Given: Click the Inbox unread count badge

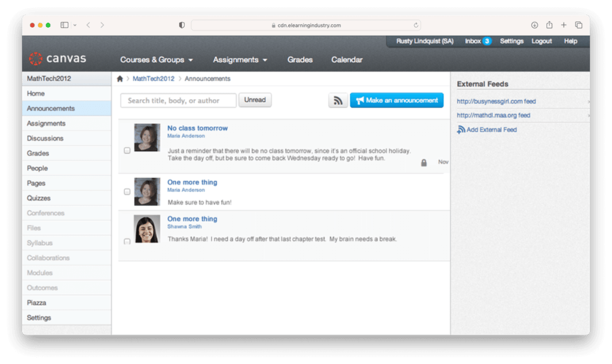Looking at the screenshot, I should [x=486, y=41].
